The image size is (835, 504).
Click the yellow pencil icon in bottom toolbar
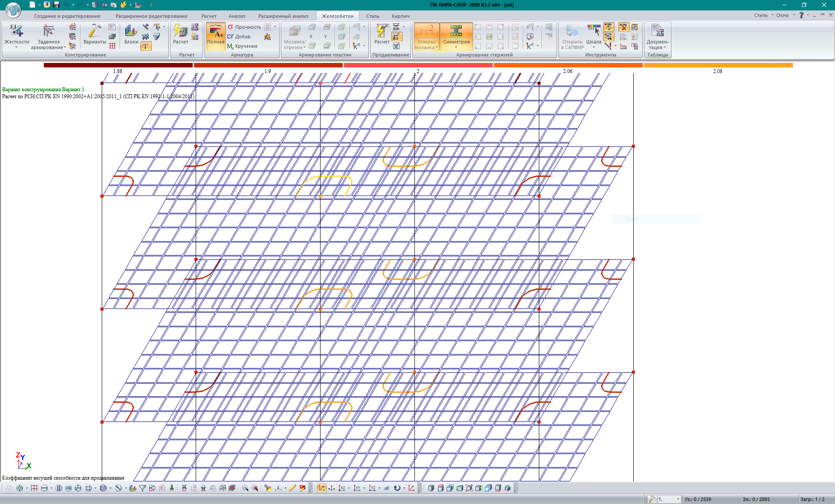[292, 488]
